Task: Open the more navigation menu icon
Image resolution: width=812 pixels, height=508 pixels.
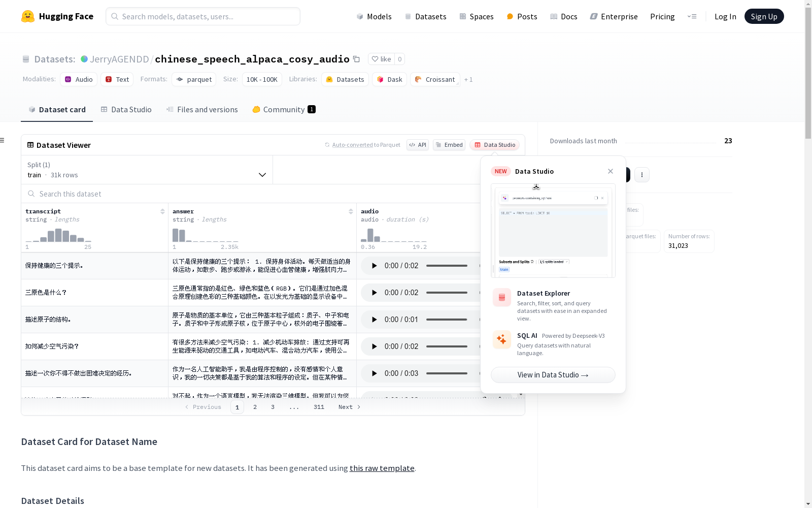Action: point(692,16)
